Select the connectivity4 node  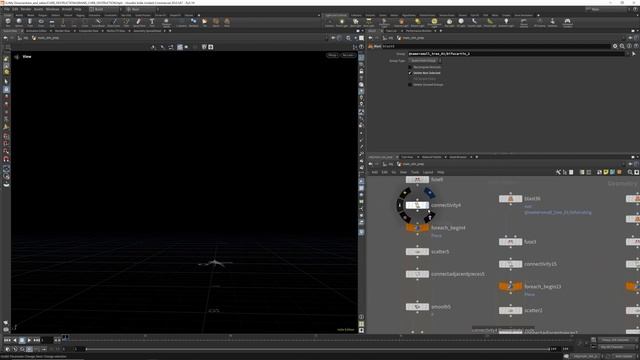click(417, 205)
